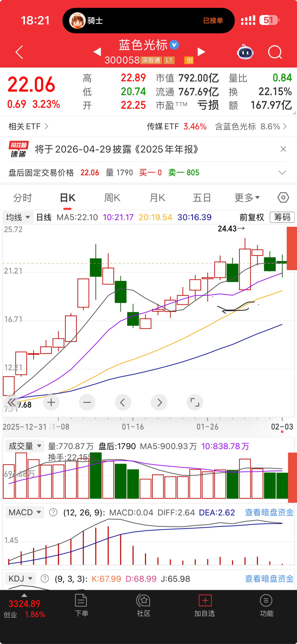This screenshot has height=644, width=297.
Task: Open 更多 chart period dropdown
Action: (x=247, y=198)
